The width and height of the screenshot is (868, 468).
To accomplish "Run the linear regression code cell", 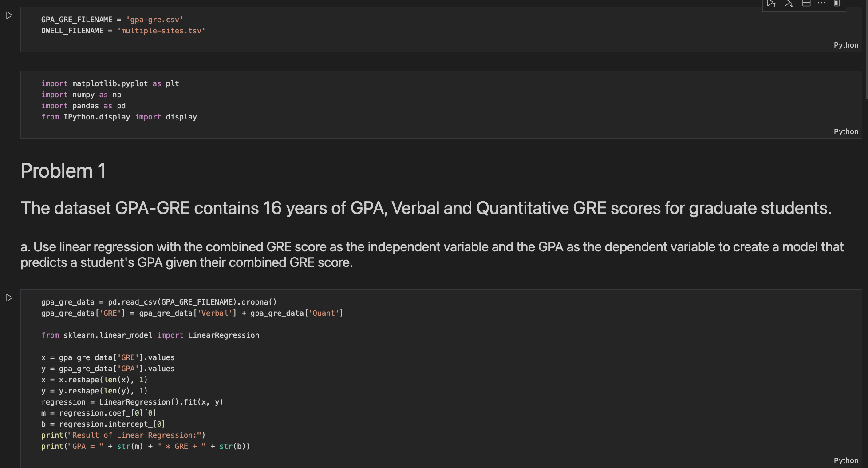I will tap(9, 298).
